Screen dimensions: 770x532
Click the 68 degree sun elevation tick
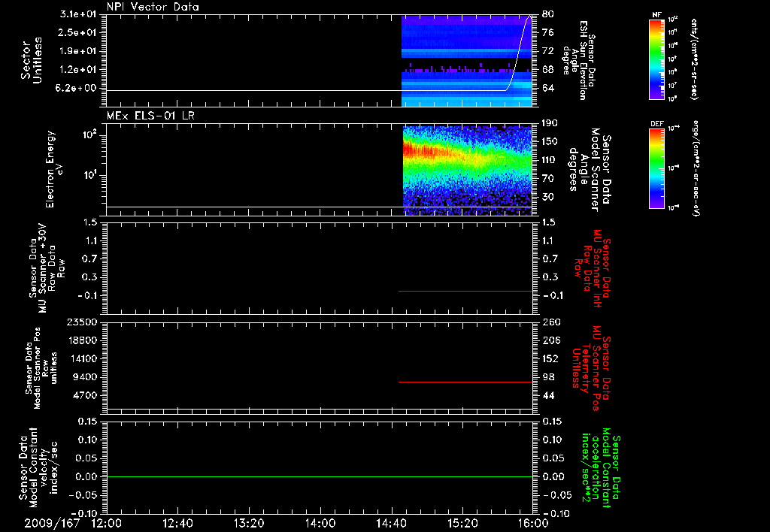click(x=548, y=70)
